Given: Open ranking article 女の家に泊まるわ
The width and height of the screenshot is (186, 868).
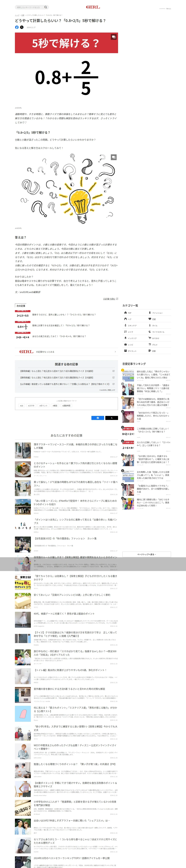Looking at the screenshot, I should tap(146, 460).
